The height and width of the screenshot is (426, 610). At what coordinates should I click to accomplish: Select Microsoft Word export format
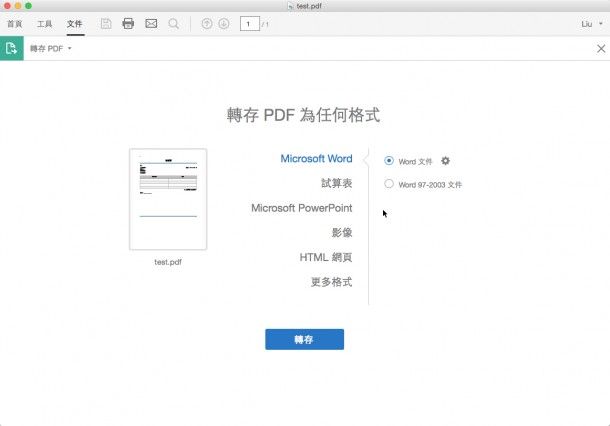point(316,159)
